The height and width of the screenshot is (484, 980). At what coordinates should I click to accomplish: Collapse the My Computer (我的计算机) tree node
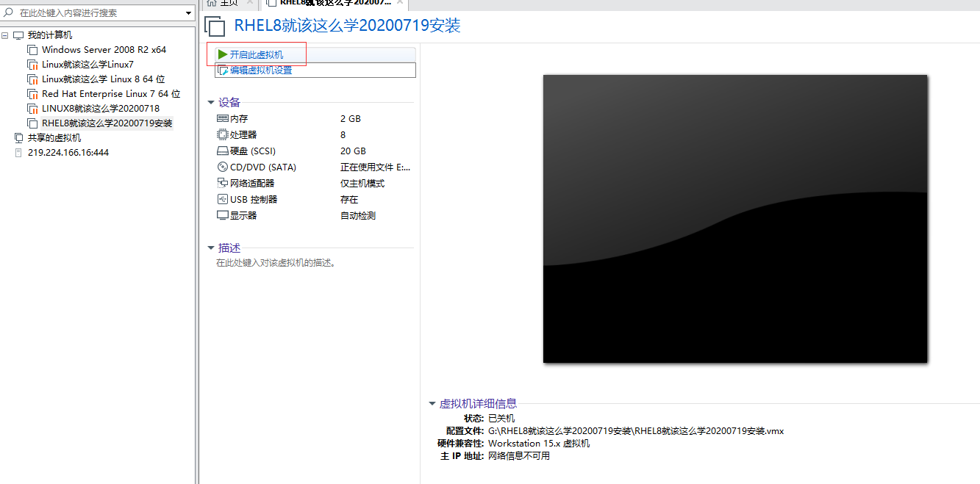[5, 35]
